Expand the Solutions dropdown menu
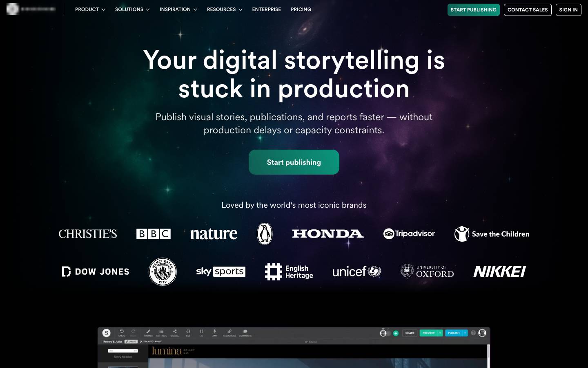 coord(132,9)
